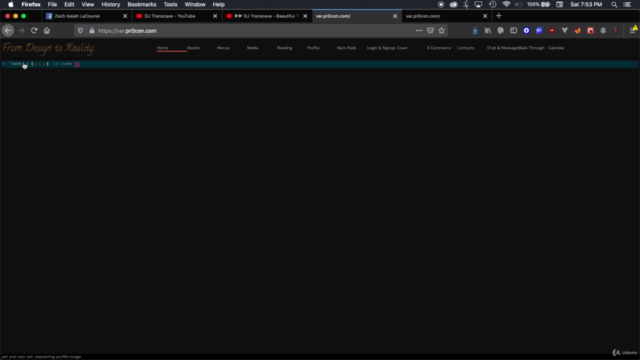Viewport: 640px width, 360px height.
Task: Go to Chat & Message nav link
Action: (502, 48)
